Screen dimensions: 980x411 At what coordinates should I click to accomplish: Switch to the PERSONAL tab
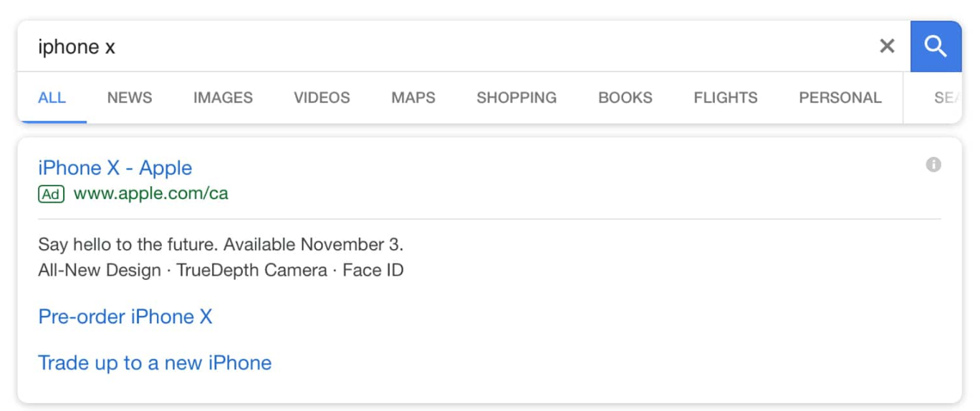coord(840,97)
